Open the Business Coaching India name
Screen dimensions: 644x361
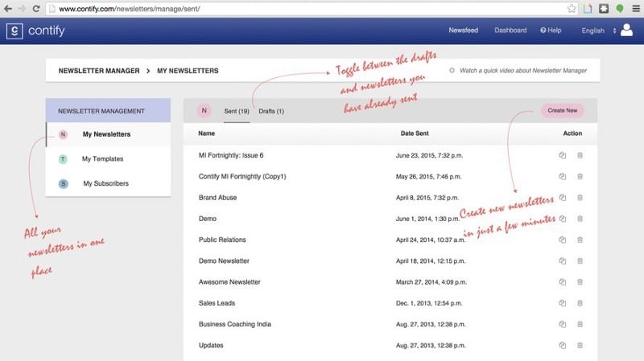tap(235, 324)
